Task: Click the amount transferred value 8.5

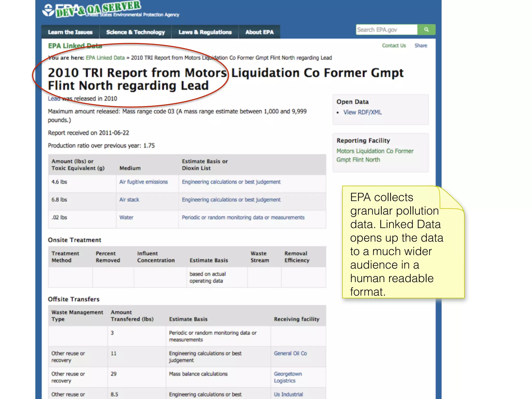Action: (x=114, y=394)
